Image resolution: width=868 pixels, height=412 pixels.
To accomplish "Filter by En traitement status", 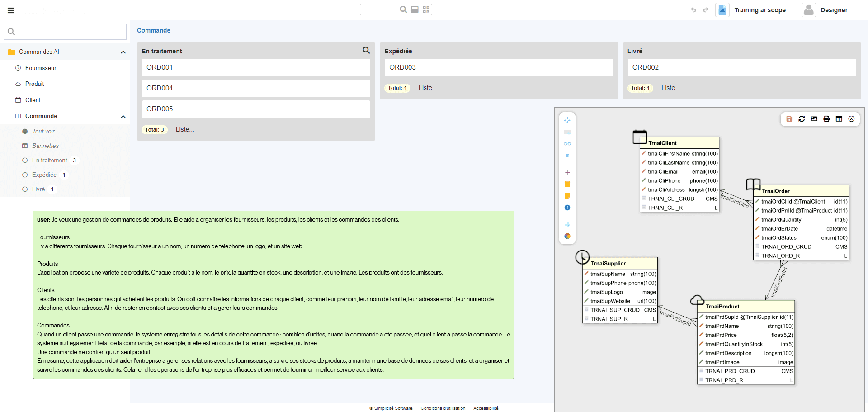I will 49,160.
